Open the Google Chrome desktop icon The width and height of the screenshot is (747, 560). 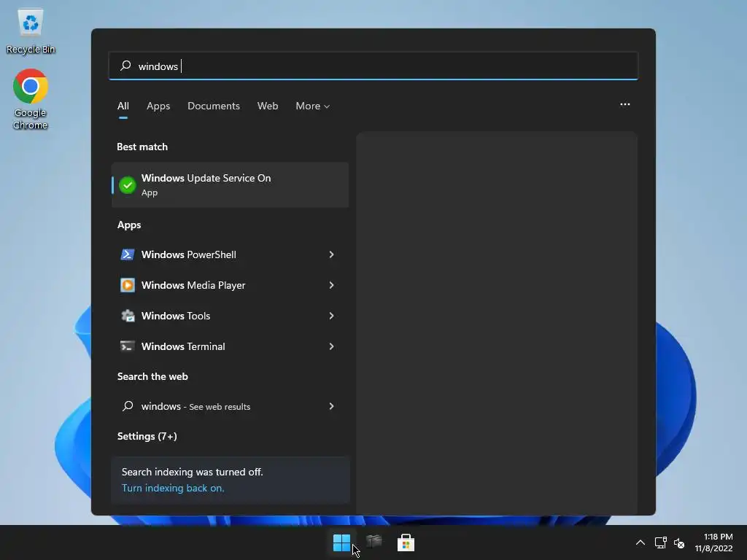30,99
